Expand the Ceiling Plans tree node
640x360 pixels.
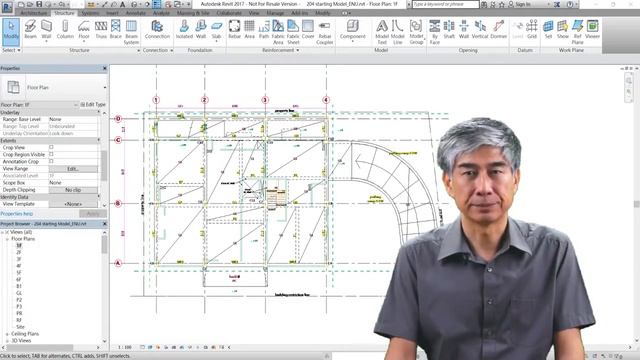coord(7,334)
